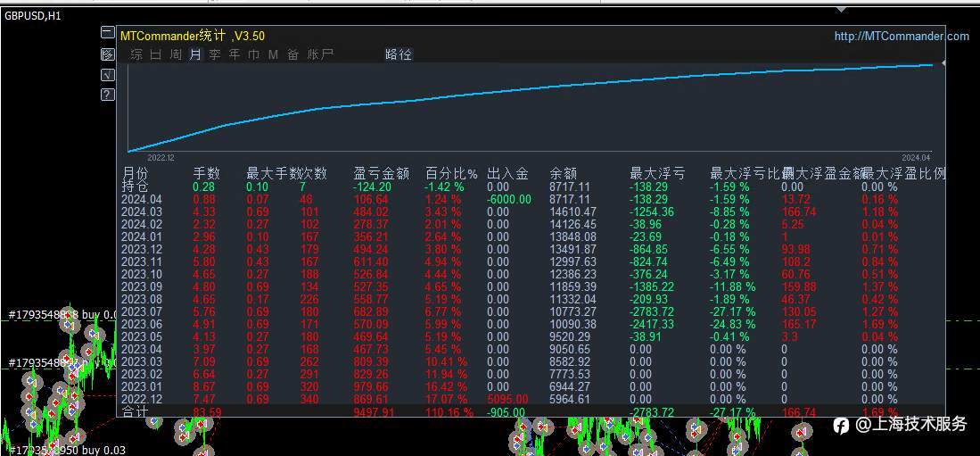Viewport: 980px width, 456px height.
Task: Click the 9497.91 total profit value
Action: click(x=375, y=412)
